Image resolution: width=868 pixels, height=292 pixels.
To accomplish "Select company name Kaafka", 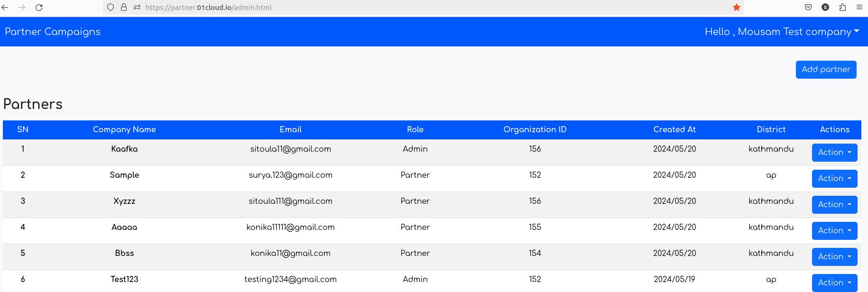I will click(124, 149).
